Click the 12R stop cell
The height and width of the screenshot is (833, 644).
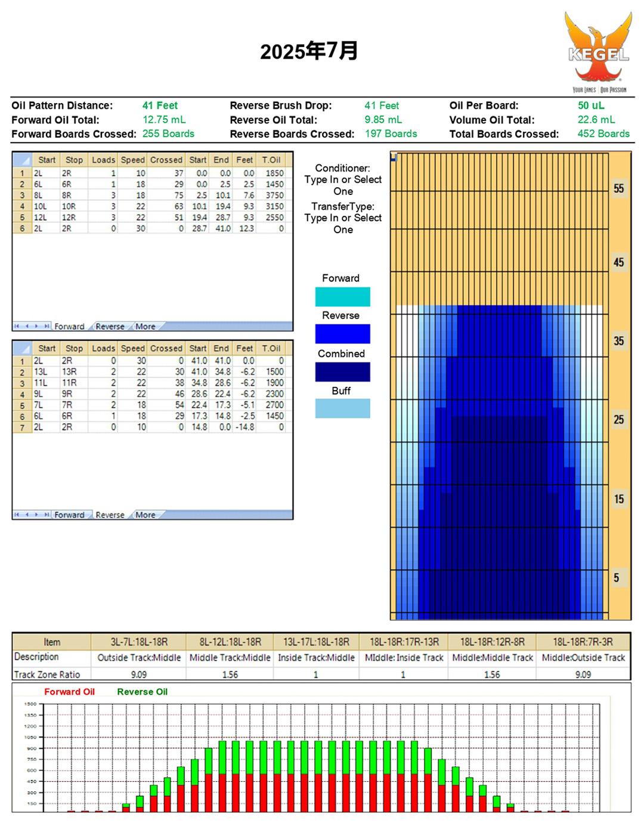74,218
